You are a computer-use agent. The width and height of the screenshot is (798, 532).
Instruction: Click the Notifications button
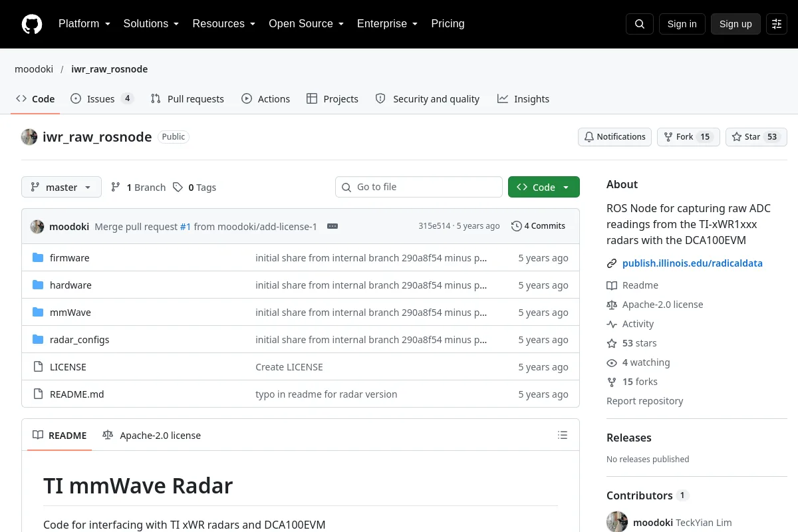click(614, 137)
